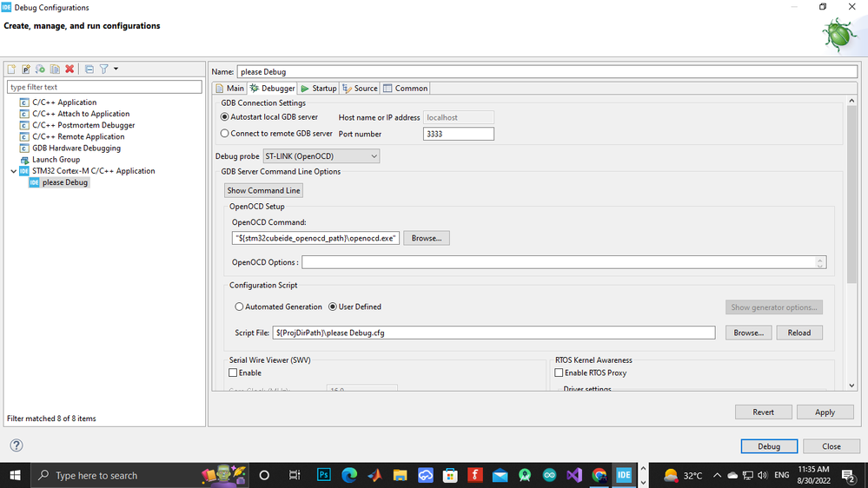Viewport: 868px width, 488px height.
Task: Open the filter launch configurations funnel
Action: click(103, 69)
